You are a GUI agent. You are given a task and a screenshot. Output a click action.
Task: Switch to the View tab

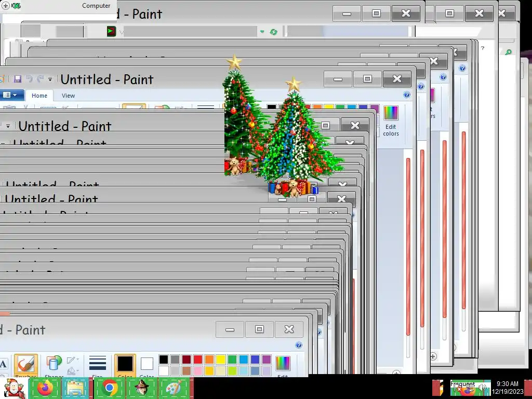(x=68, y=96)
